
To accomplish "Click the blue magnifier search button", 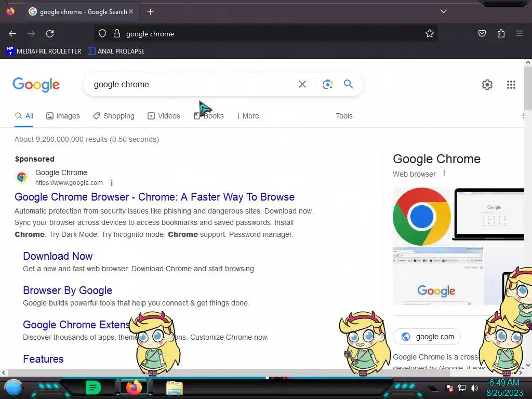I will pyautogui.click(x=348, y=84).
